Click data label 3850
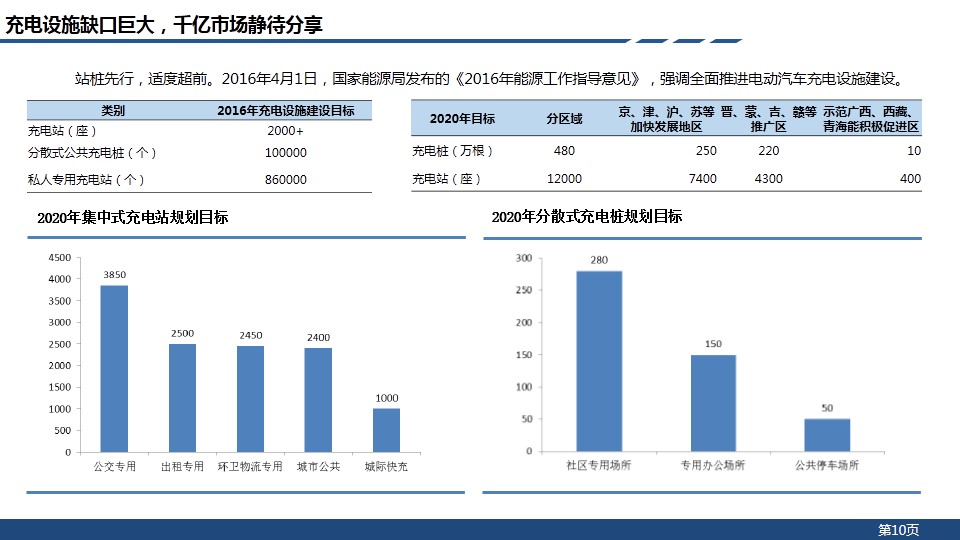 click(114, 275)
